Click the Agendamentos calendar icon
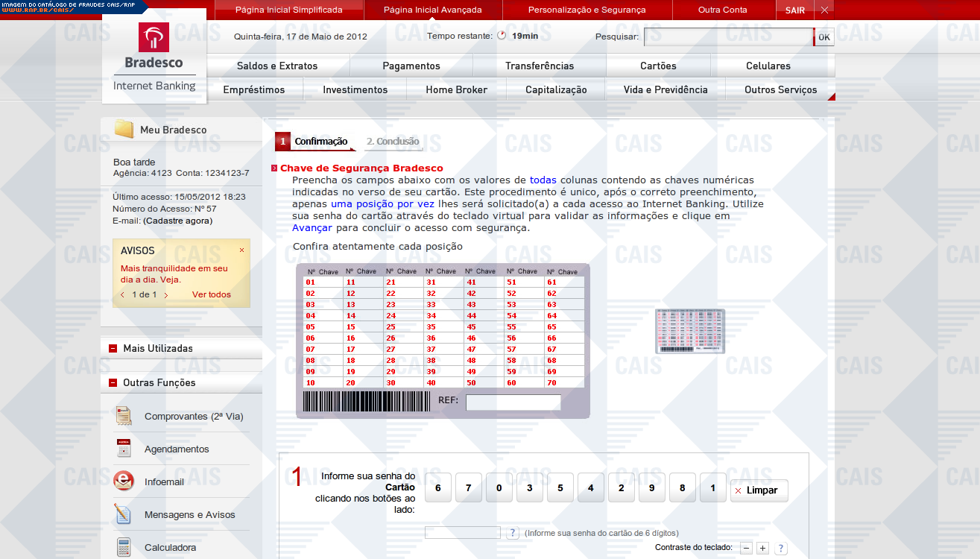 point(124,449)
